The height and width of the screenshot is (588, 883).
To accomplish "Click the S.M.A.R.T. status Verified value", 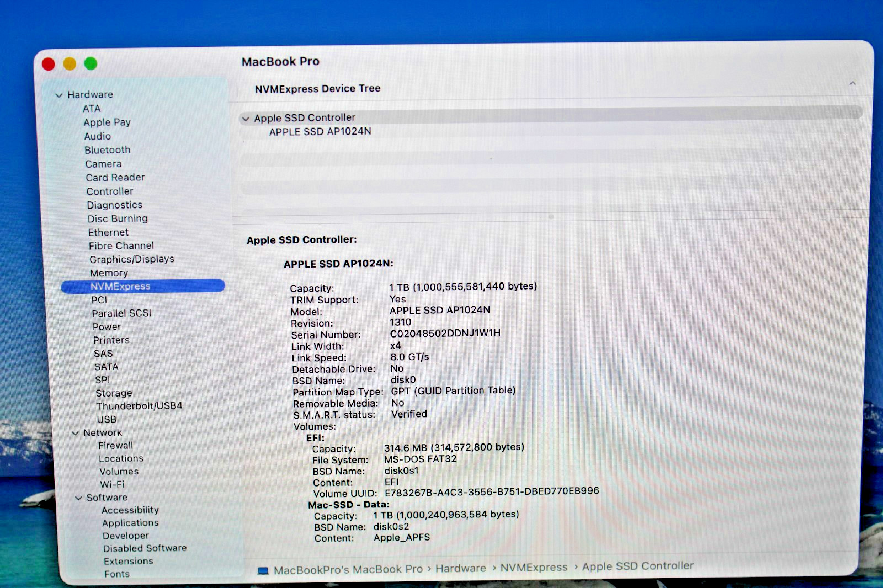I will (409, 414).
